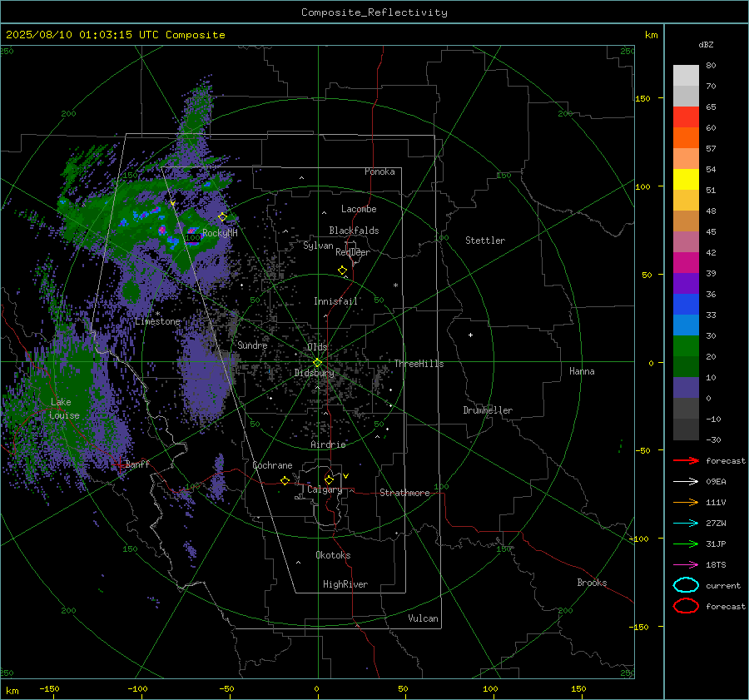Select the slate purple 0 dBZ swatch
The image size is (749, 700).
point(686,387)
